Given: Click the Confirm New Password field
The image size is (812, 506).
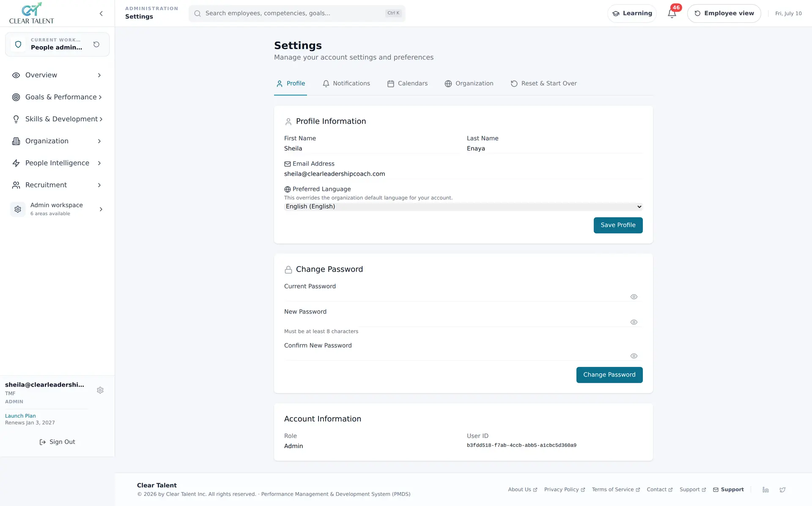Looking at the screenshot, I should tap(464, 356).
